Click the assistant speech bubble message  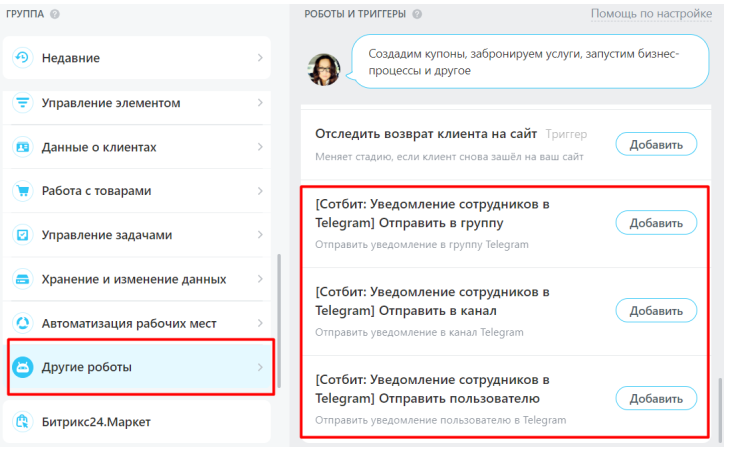(530, 62)
